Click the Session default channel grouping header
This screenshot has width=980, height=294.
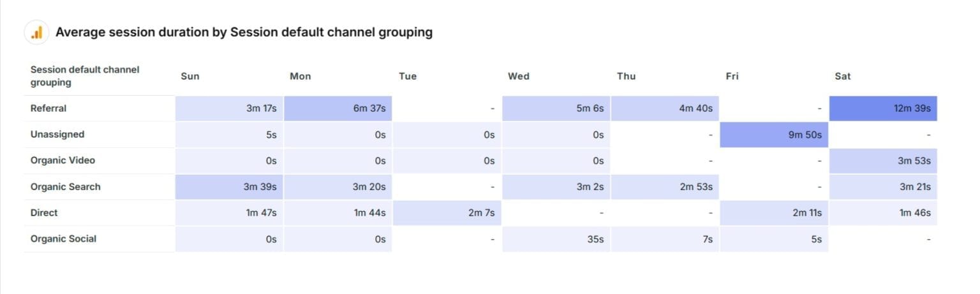(x=84, y=76)
